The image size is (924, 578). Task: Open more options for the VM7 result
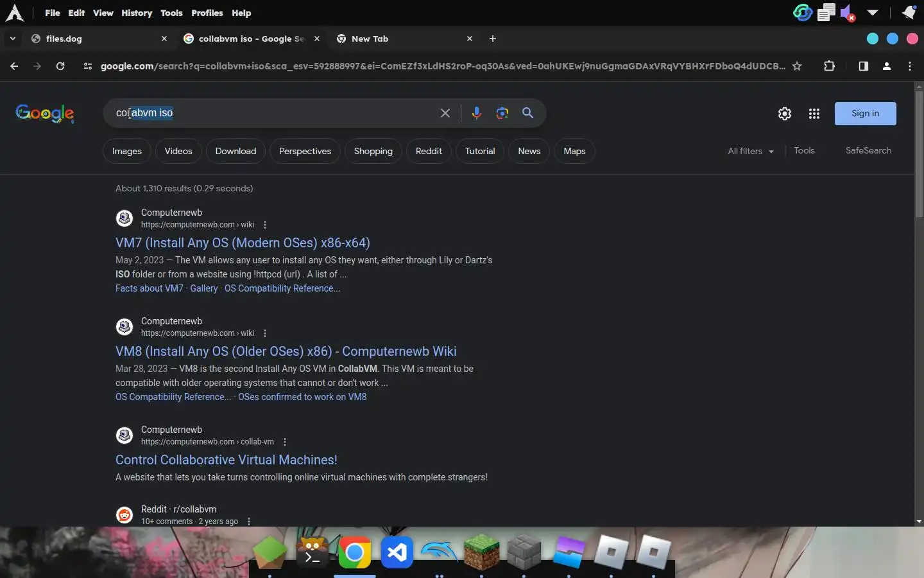tap(265, 225)
